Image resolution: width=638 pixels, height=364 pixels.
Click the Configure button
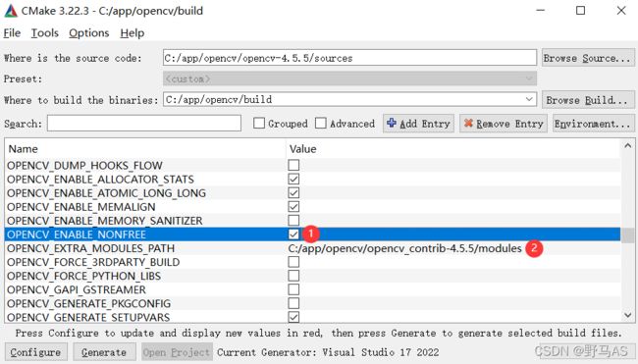tap(35, 352)
